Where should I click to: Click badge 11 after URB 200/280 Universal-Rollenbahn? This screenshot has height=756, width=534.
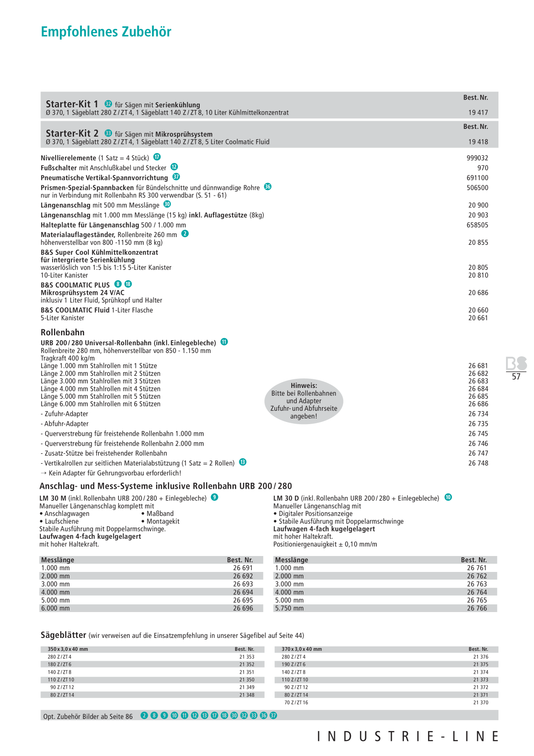(224, 342)
